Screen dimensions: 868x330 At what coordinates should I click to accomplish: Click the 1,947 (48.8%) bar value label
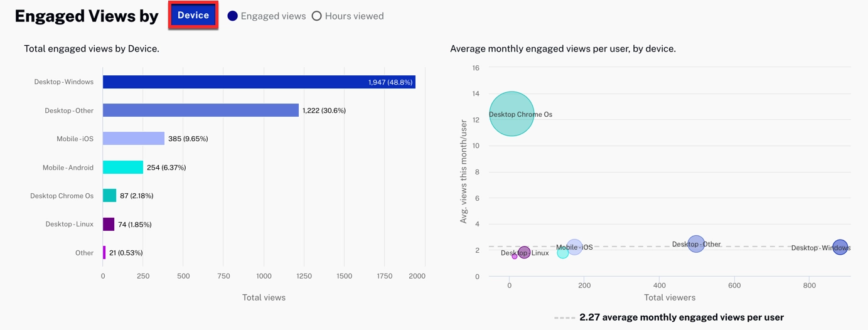click(390, 82)
